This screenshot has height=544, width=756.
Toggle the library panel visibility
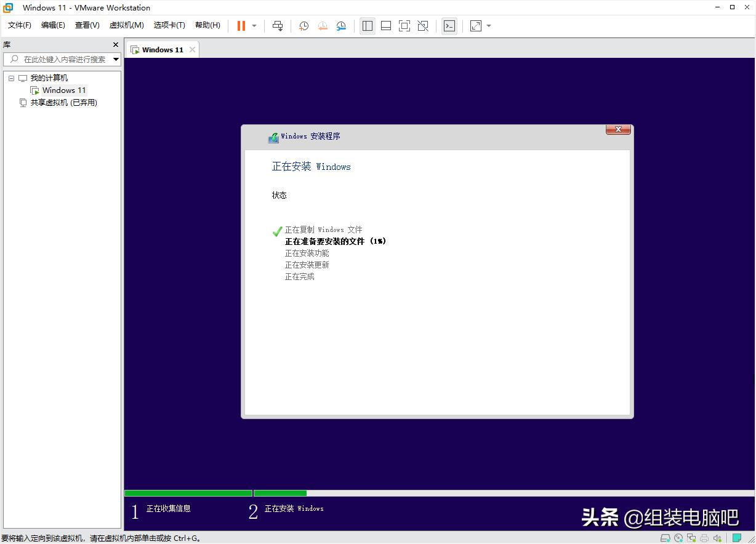(x=368, y=26)
